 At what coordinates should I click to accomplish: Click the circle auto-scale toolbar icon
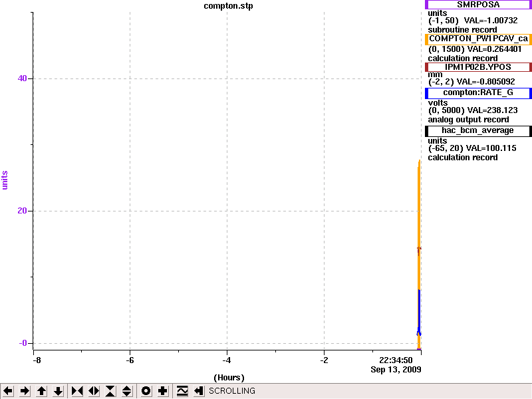click(x=146, y=391)
